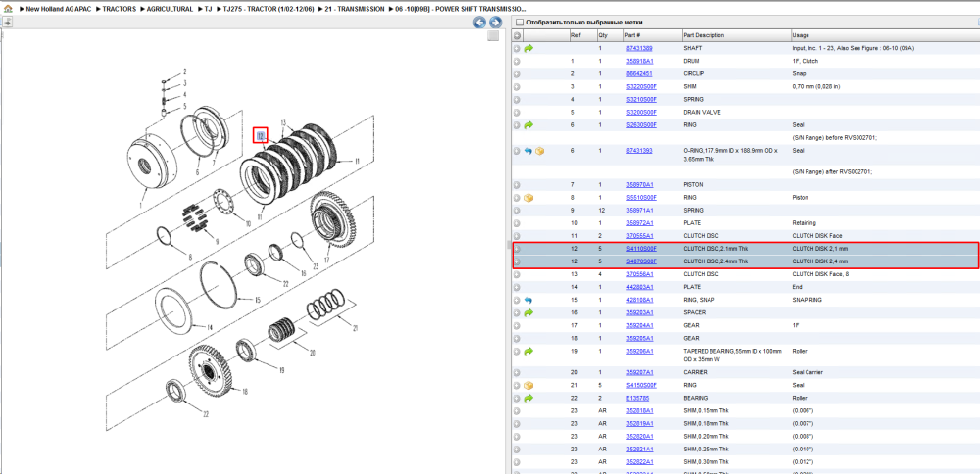Click '(S/N Range) before RVS002701;' text
The image size is (980, 474).
(x=836, y=137)
